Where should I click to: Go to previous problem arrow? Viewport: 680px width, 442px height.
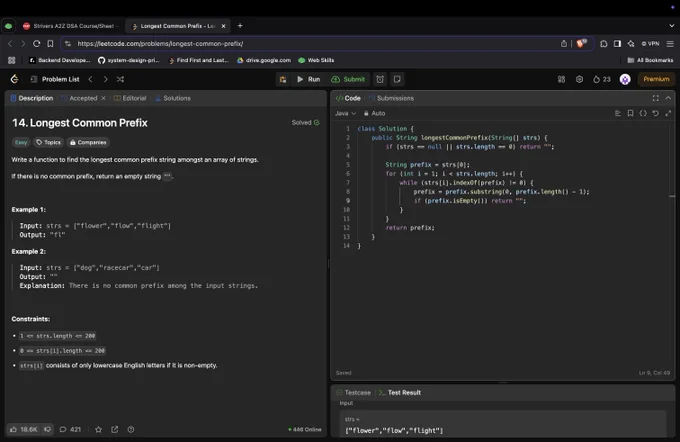click(90, 79)
